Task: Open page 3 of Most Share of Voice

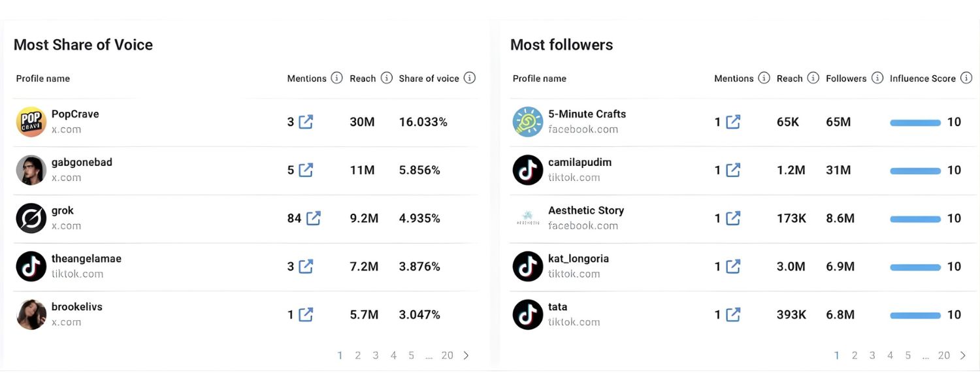Action: tap(376, 355)
